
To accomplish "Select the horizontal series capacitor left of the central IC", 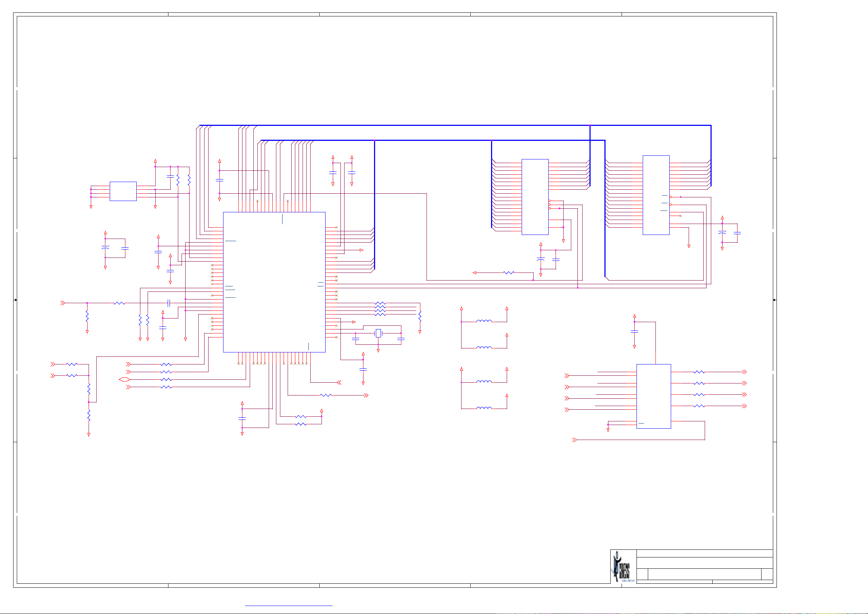I will coord(169,303).
